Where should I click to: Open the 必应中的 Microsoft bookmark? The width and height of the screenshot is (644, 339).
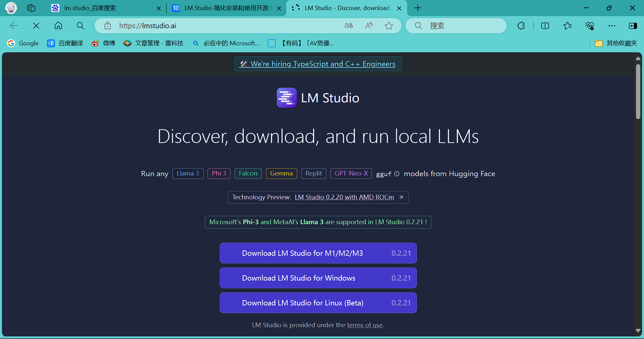click(226, 43)
